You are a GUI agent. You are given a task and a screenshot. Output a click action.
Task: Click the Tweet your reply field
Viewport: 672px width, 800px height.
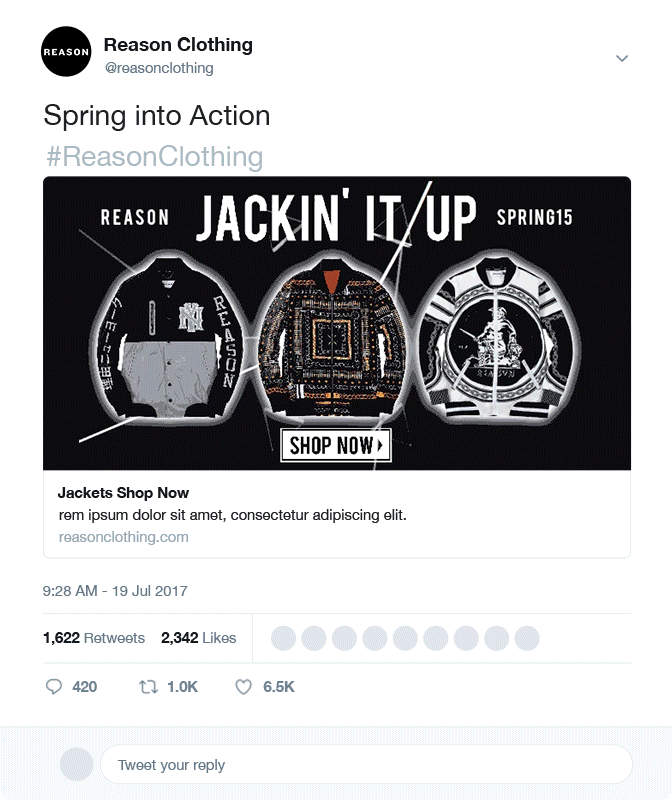pos(366,764)
